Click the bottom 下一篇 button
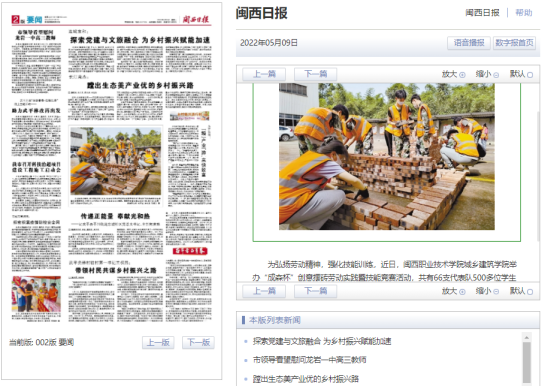The image size is (548, 386). [316, 291]
